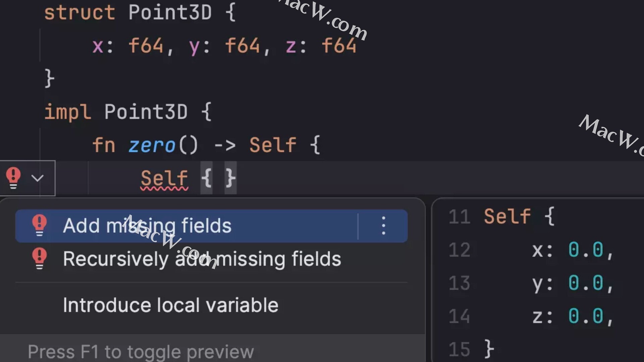This screenshot has height=362, width=644.
Task: Click Point3D in the impl line
Action: click(x=146, y=112)
